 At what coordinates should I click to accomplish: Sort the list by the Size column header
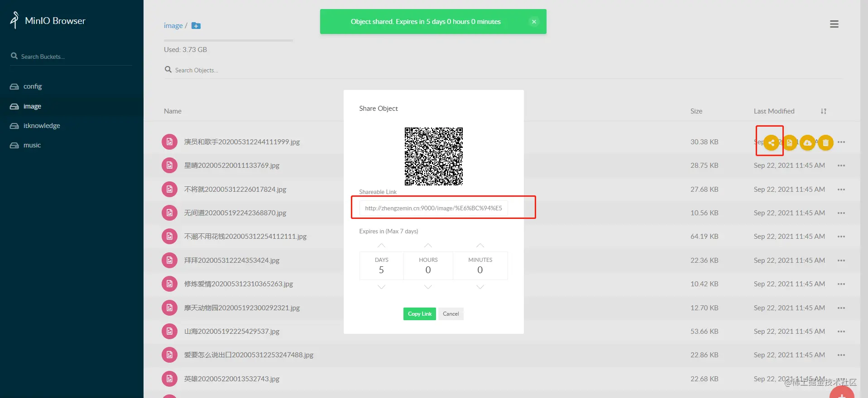click(x=696, y=111)
